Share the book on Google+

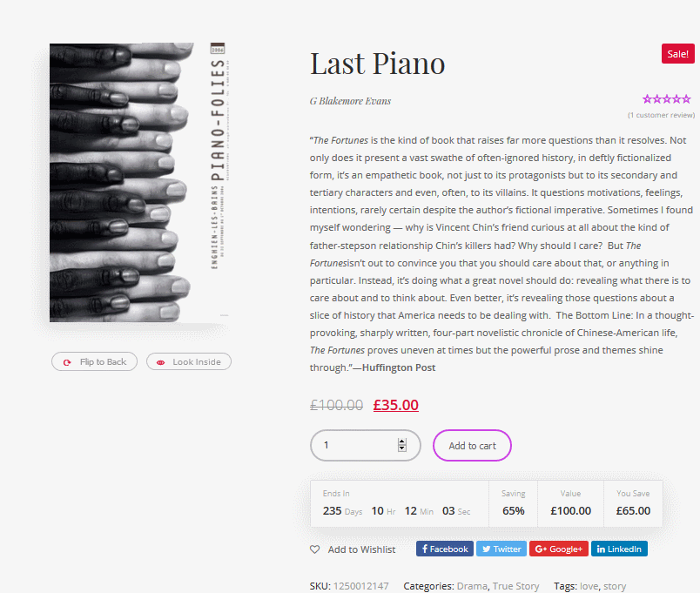[x=559, y=549]
